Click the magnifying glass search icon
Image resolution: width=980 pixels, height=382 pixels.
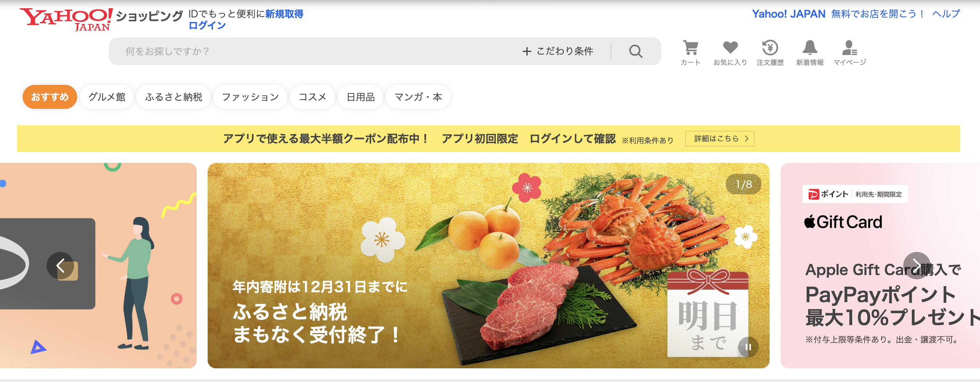[x=636, y=51]
